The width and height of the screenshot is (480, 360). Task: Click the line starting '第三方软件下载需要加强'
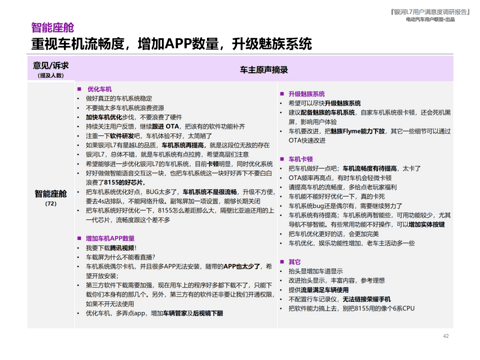[x=180, y=295]
